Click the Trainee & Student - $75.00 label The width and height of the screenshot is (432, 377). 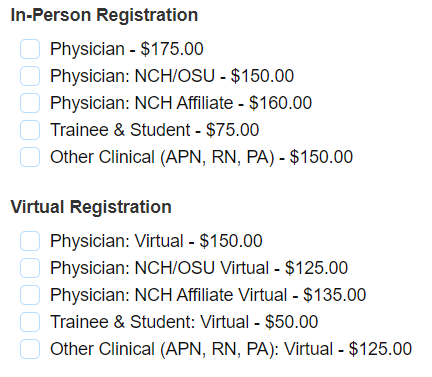(155, 130)
